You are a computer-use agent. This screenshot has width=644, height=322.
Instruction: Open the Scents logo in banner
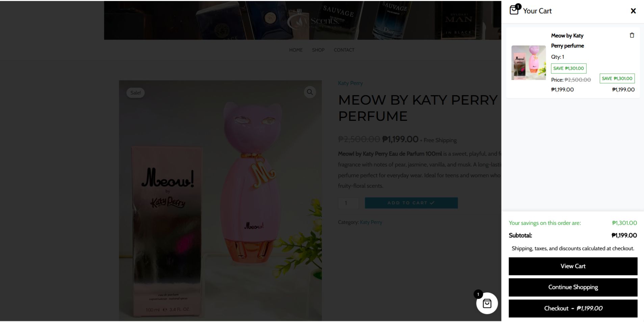point(315,22)
